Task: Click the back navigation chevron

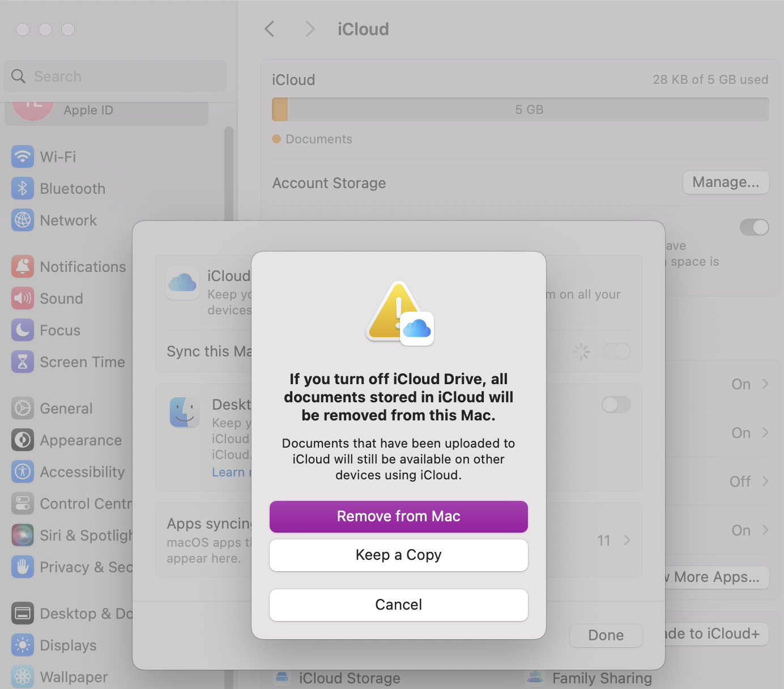Action: pyautogui.click(x=270, y=29)
